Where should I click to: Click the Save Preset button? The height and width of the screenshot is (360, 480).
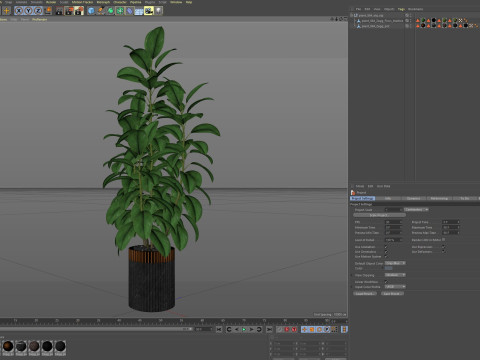pos(392,294)
